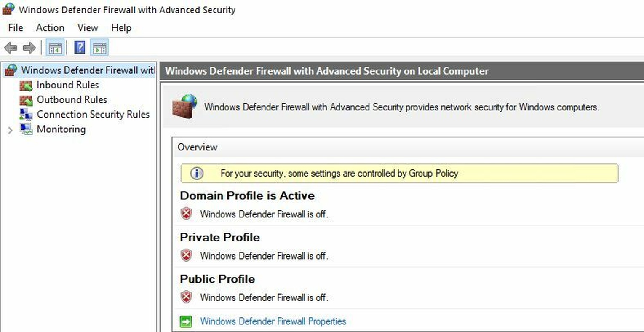This screenshot has height=332, width=644.
Task: Click the Domain Profile firewall off shield icon
Action: (x=186, y=214)
